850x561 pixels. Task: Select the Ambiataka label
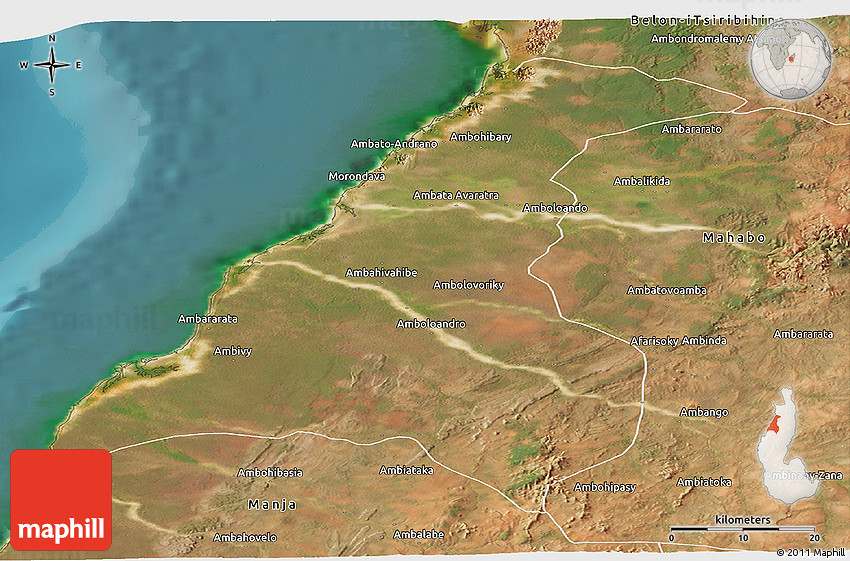tap(406, 470)
